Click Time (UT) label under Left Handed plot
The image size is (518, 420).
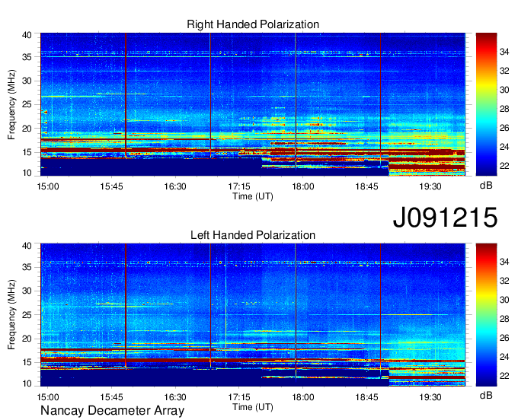(x=253, y=407)
